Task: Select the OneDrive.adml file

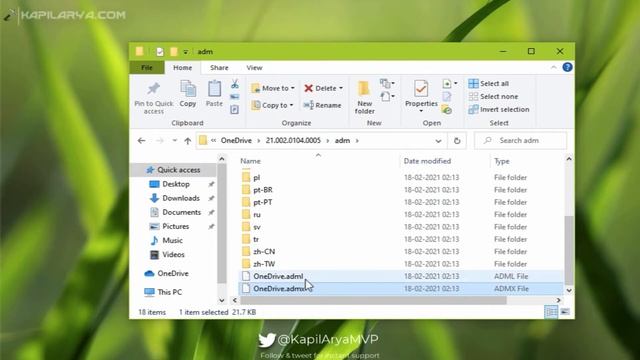Action: (400, 276)
